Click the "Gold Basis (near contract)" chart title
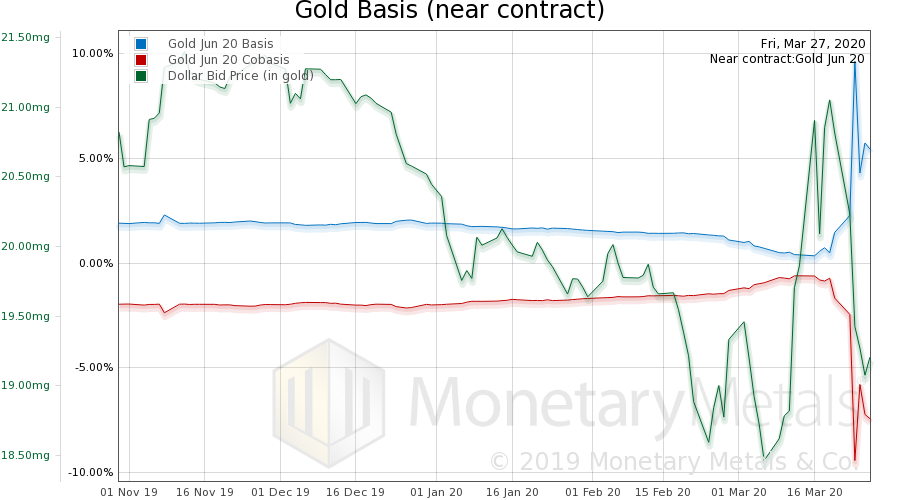This screenshot has width=900, height=500. (450, 12)
